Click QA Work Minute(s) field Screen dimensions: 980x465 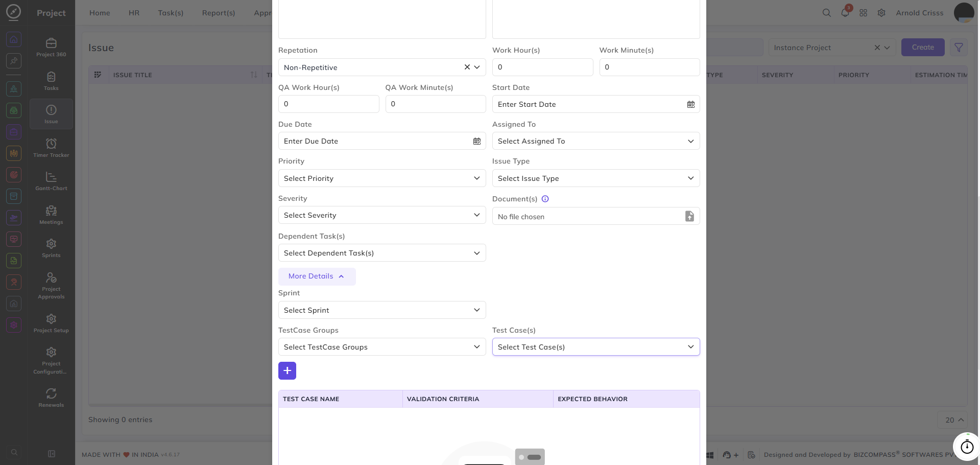point(436,104)
